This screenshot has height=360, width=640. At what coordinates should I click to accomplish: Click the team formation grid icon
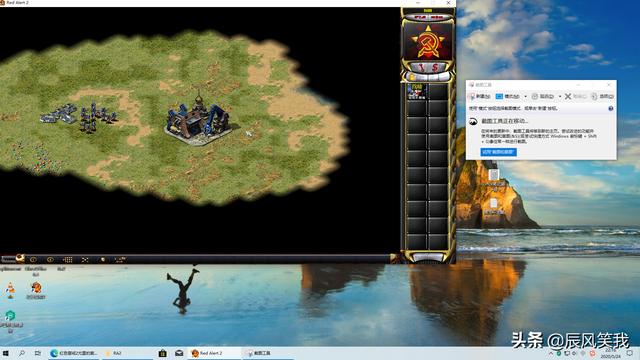point(67,260)
